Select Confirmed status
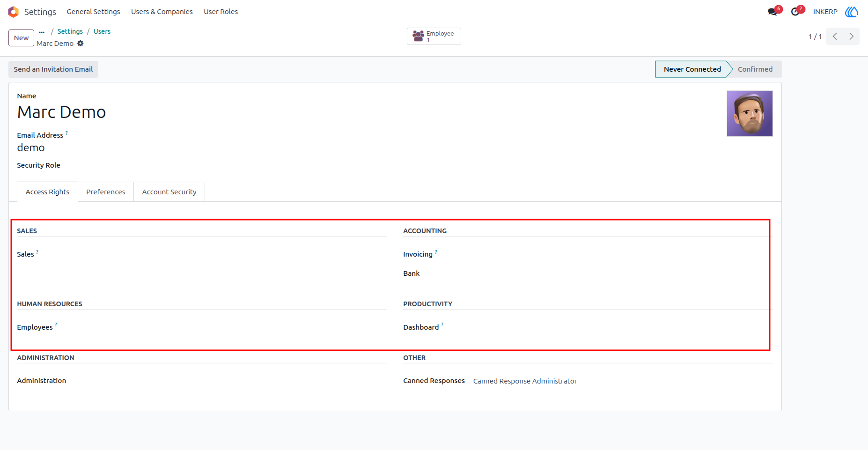The image size is (868, 450). (755, 69)
